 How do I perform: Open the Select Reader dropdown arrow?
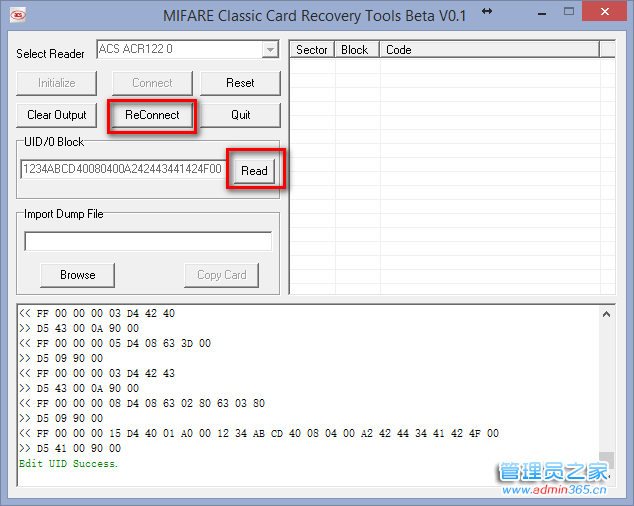click(x=270, y=50)
